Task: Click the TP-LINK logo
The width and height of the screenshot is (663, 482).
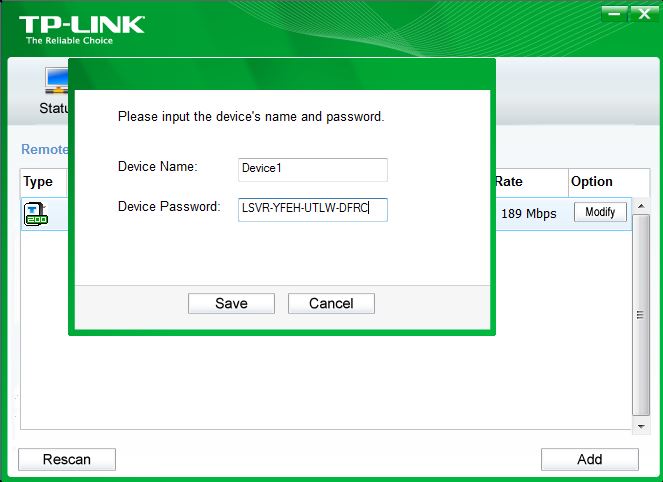Action: pyautogui.click(x=82, y=30)
